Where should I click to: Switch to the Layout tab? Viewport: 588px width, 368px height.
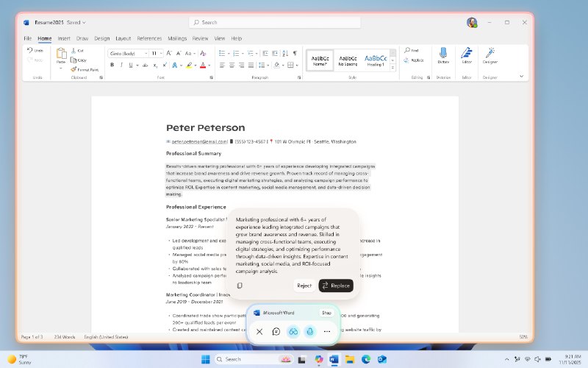(123, 38)
